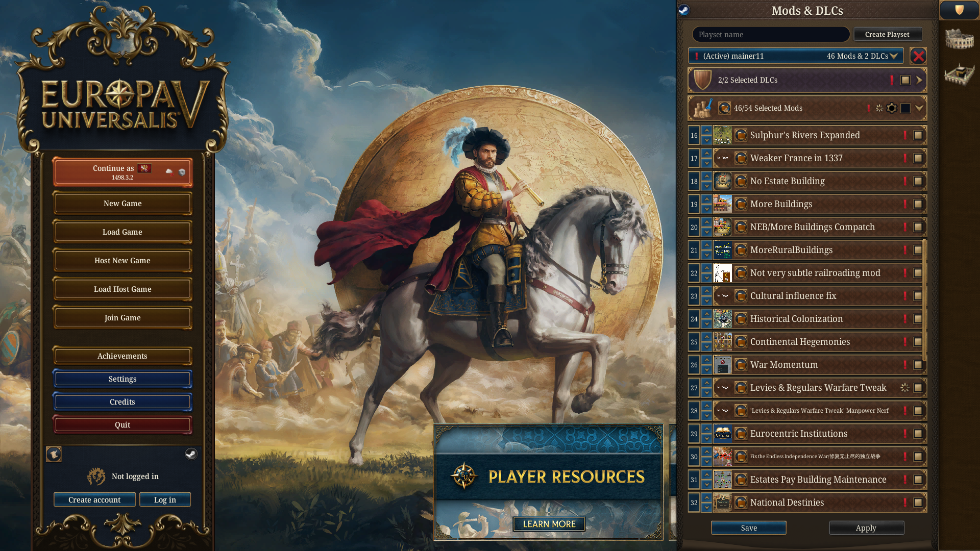Click the shield icon in top-right corner
Image resolution: width=980 pixels, height=551 pixels.
tap(959, 10)
